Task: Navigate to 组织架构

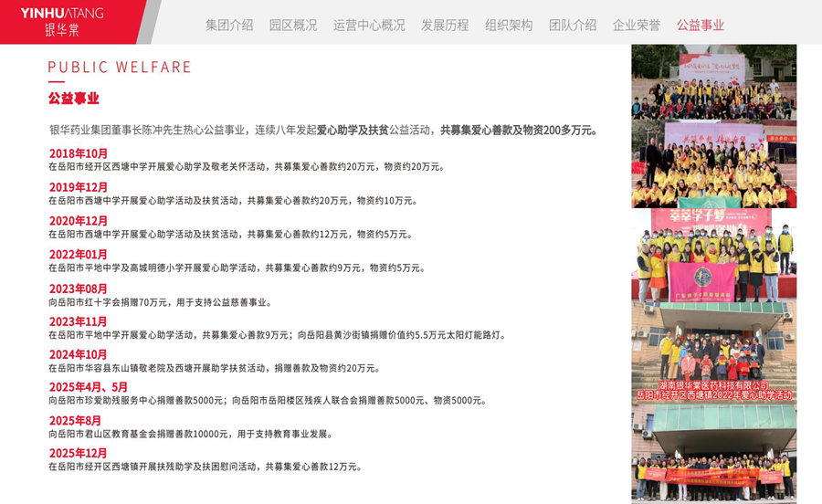Action: [509, 26]
